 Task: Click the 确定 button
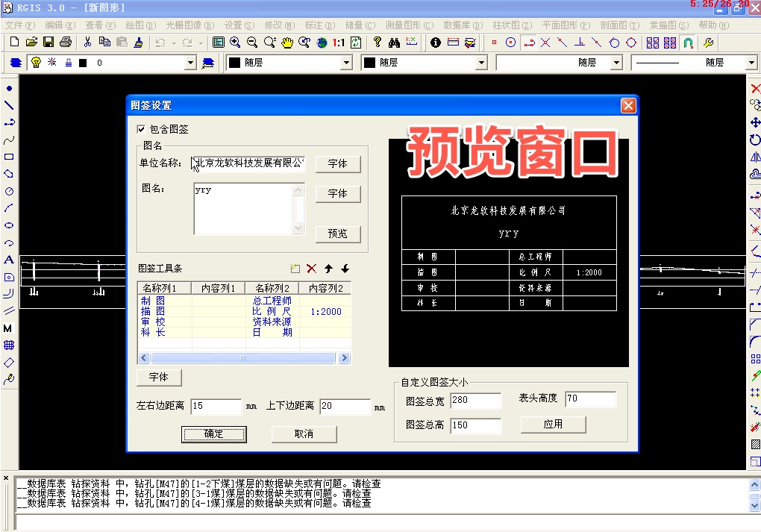pyautogui.click(x=214, y=434)
